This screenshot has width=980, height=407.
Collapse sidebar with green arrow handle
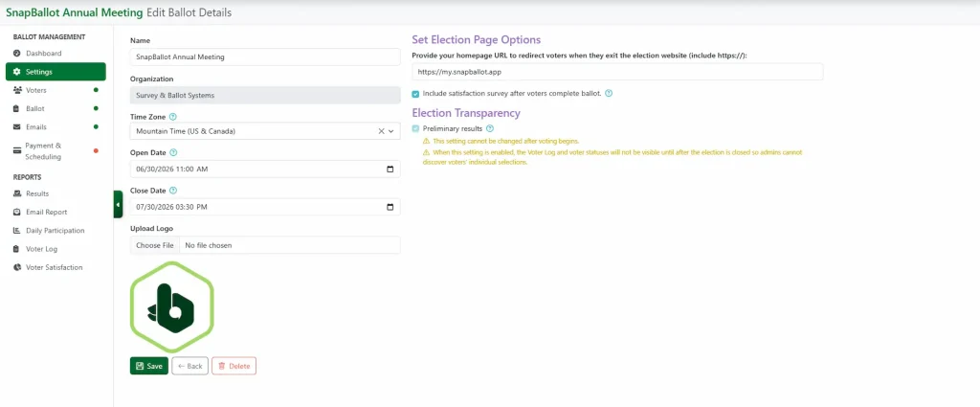point(118,204)
